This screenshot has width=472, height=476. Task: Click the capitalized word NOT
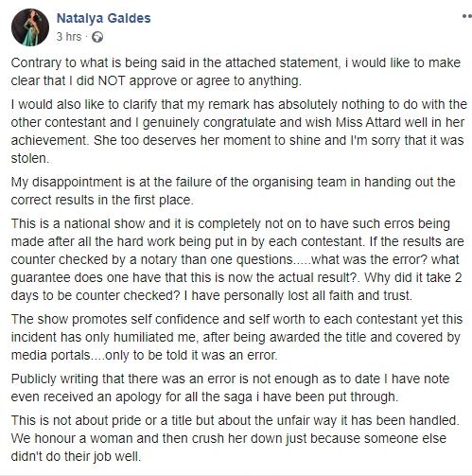[112, 81]
